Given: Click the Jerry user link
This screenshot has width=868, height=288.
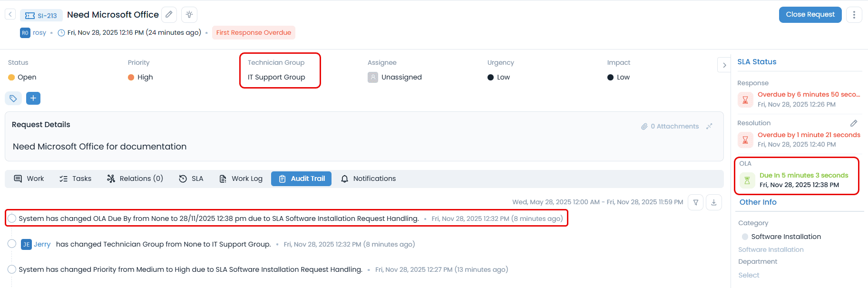Looking at the screenshot, I should (42, 244).
